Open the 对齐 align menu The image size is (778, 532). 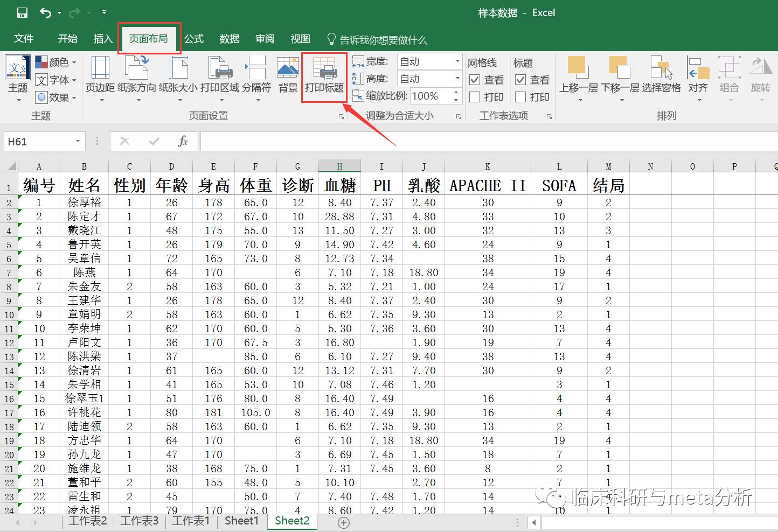(x=698, y=79)
